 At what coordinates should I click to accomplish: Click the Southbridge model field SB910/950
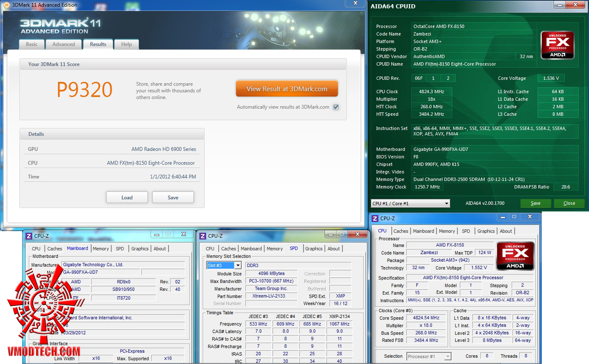coord(124,289)
